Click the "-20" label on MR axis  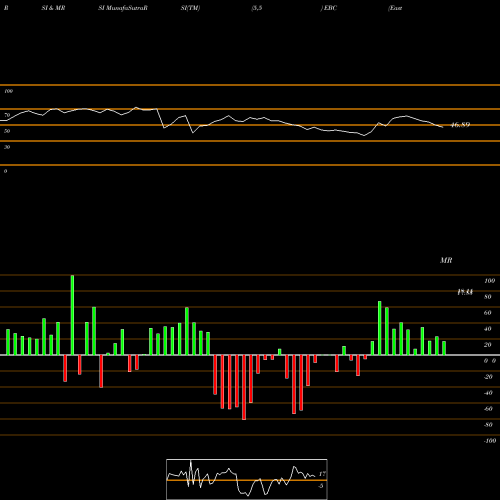point(488,377)
